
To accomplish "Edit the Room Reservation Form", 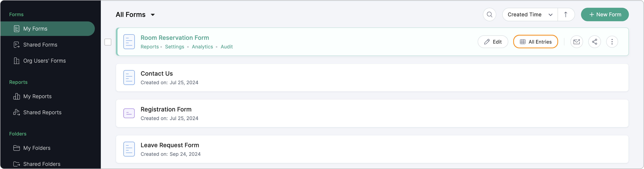I will (493, 42).
